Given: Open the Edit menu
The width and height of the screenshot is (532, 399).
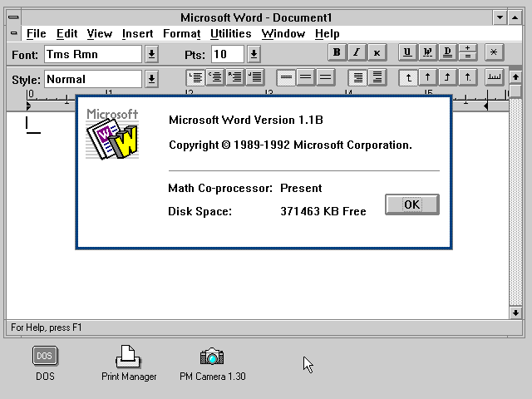Looking at the screenshot, I should pos(66,33).
